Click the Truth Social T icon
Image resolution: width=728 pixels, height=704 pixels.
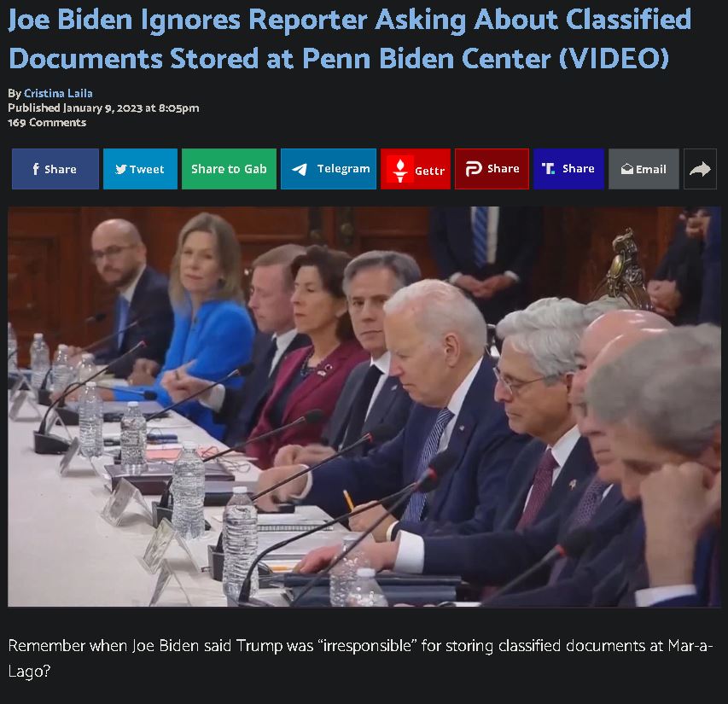point(548,168)
